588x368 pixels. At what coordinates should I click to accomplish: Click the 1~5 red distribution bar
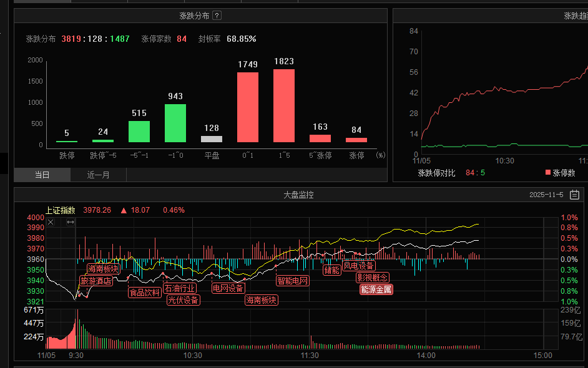point(283,105)
